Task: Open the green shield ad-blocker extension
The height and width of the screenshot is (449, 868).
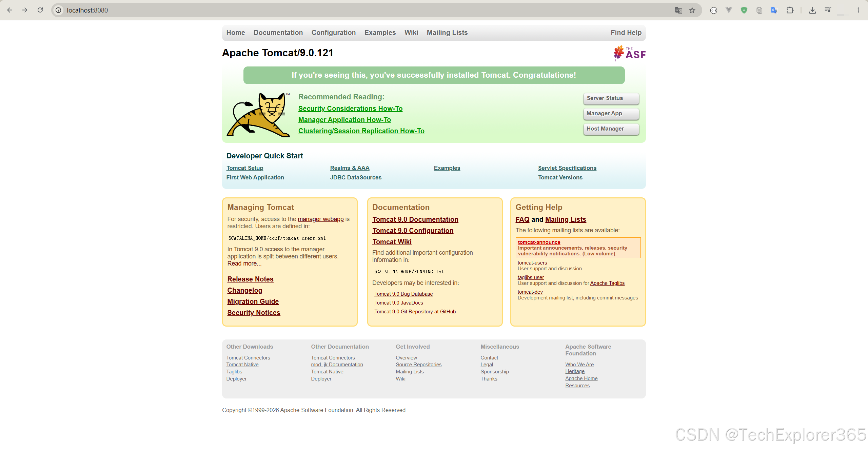Action: coord(744,10)
